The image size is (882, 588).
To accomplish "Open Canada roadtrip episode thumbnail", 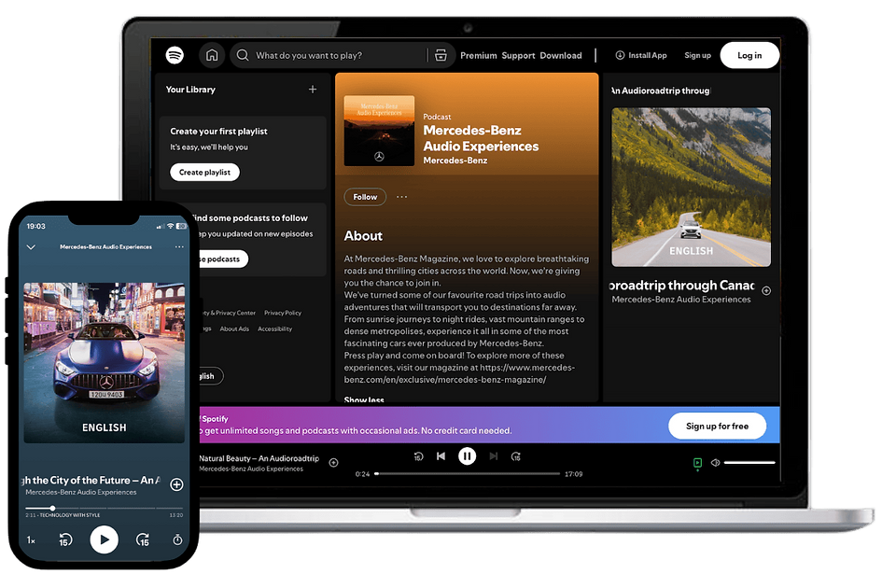I will tap(691, 187).
